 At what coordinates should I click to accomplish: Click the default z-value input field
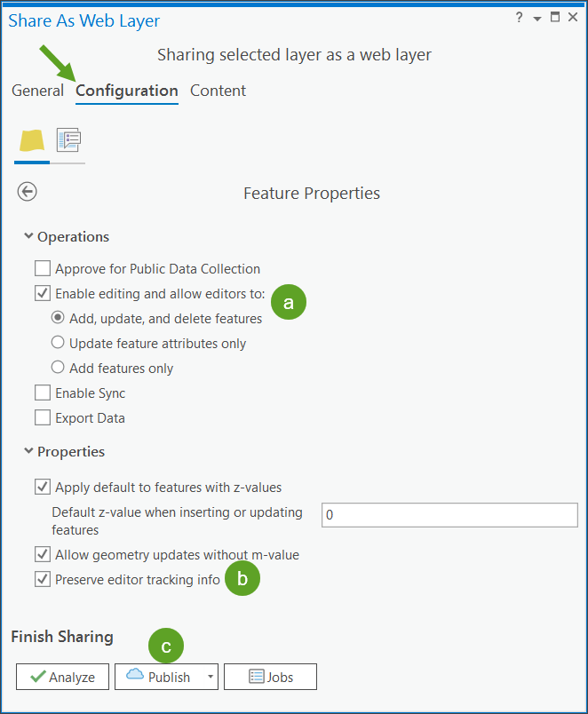pos(449,514)
